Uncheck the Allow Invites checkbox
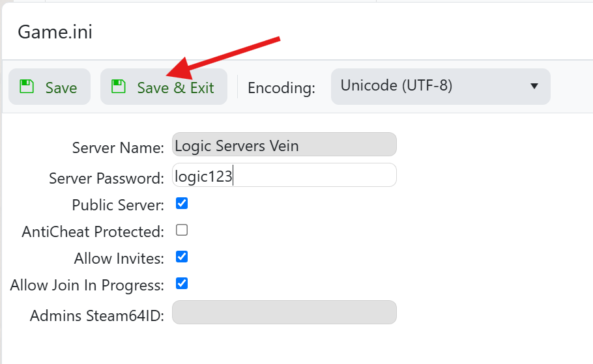 click(x=182, y=257)
